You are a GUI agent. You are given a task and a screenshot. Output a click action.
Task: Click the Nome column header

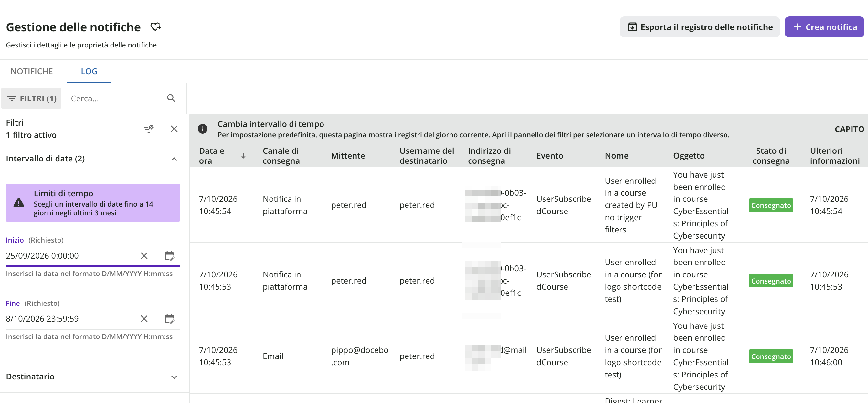[616, 156]
